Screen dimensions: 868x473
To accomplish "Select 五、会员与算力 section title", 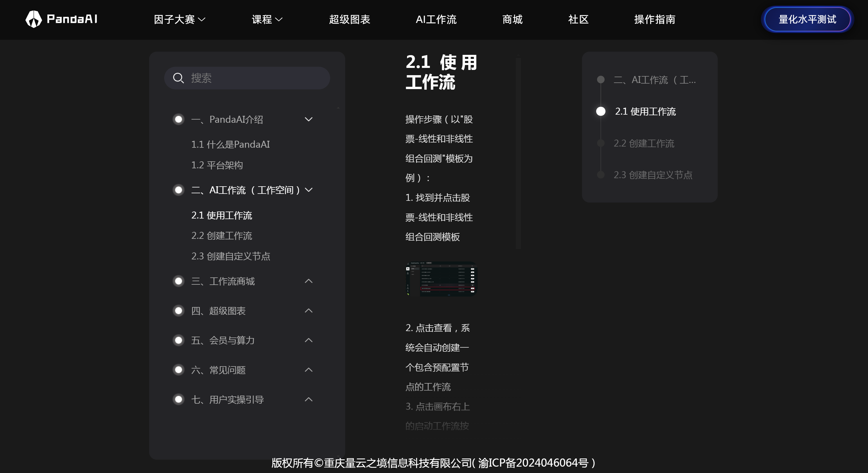I will coord(223,340).
